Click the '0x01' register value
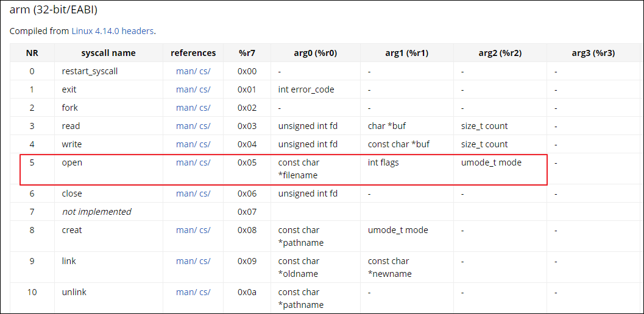 (247, 89)
